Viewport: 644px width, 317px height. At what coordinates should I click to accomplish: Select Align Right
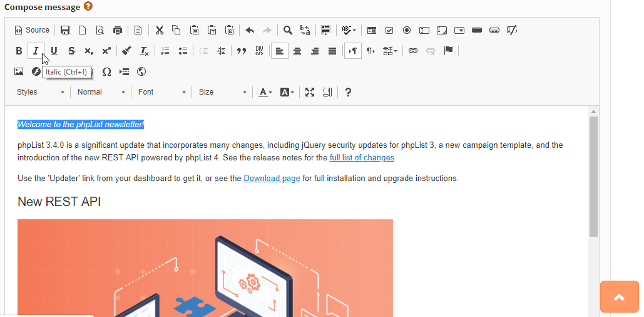click(315, 51)
